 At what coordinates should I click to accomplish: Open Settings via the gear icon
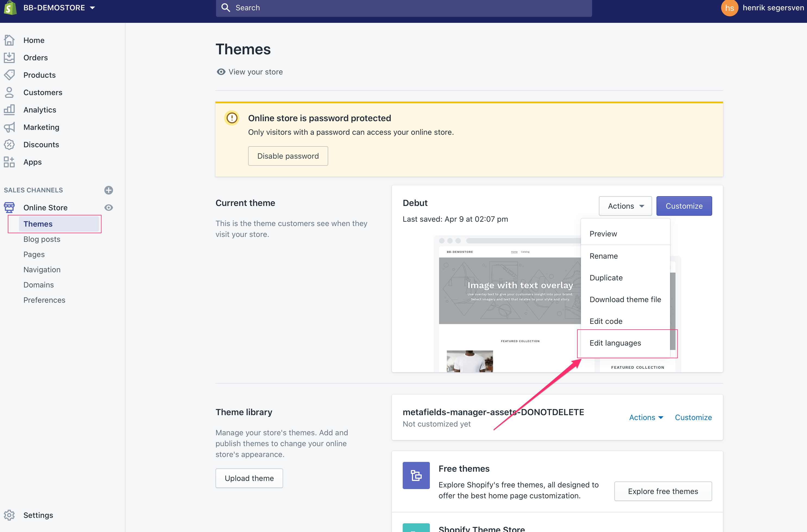[x=9, y=515]
